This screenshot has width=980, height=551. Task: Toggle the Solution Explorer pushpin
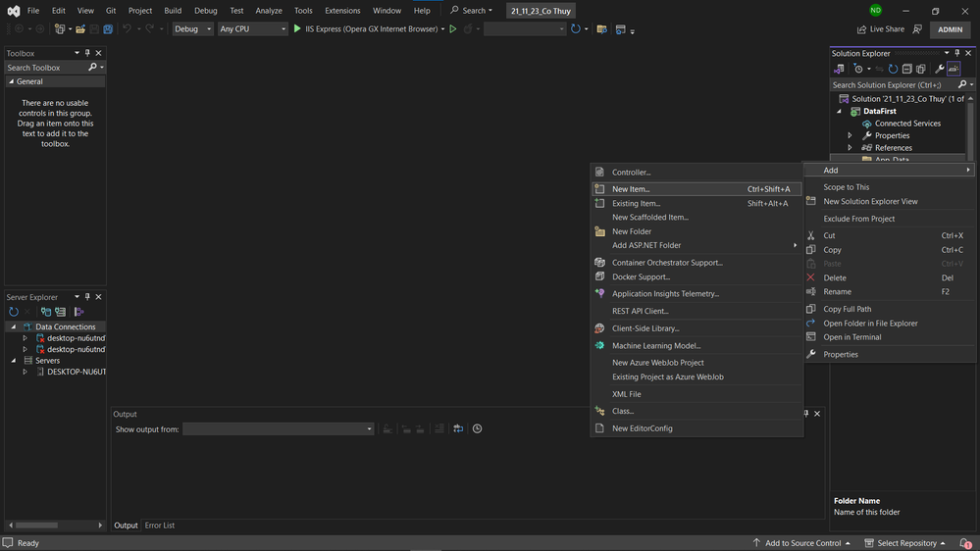tap(956, 53)
